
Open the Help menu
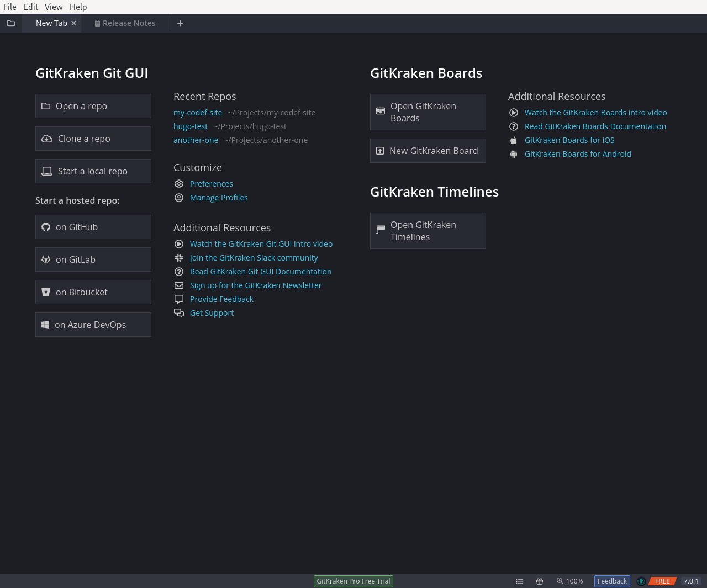pyautogui.click(x=78, y=7)
